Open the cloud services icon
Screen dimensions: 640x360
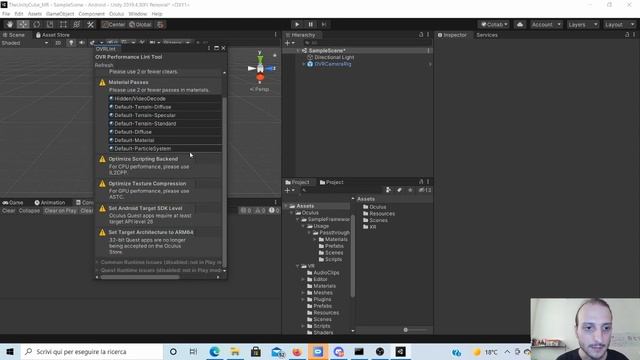click(520, 24)
